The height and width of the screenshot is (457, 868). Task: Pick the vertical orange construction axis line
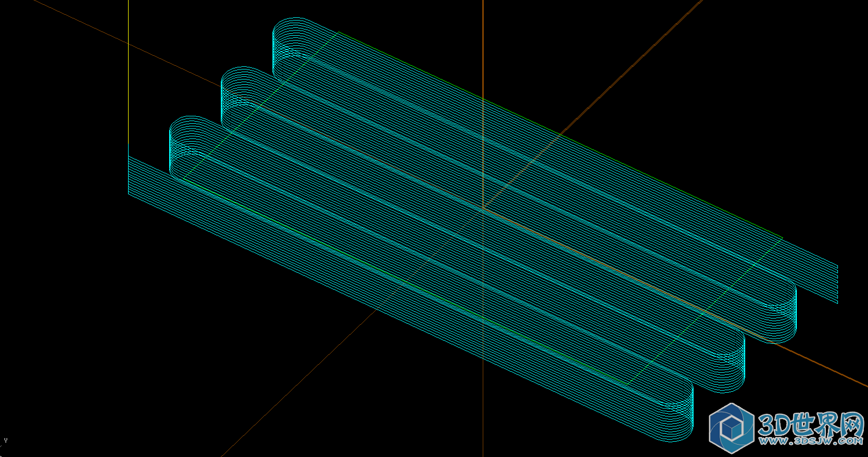483,228
